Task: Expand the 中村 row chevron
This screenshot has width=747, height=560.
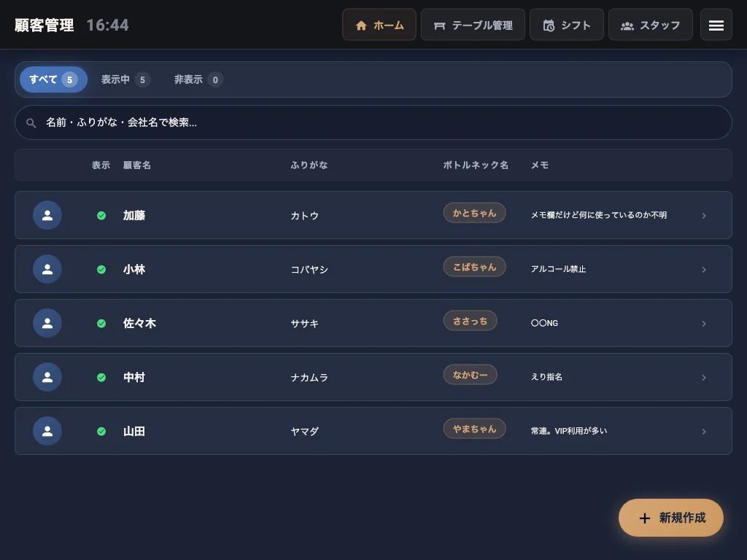Action: 704,378
